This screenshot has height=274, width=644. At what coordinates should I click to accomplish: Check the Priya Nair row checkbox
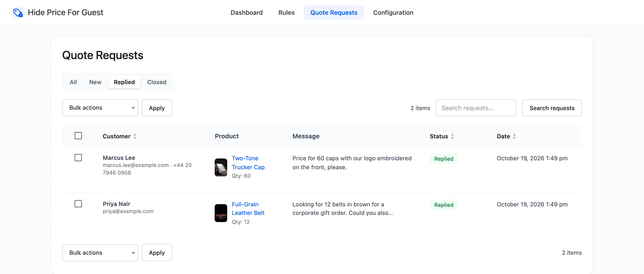78,204
